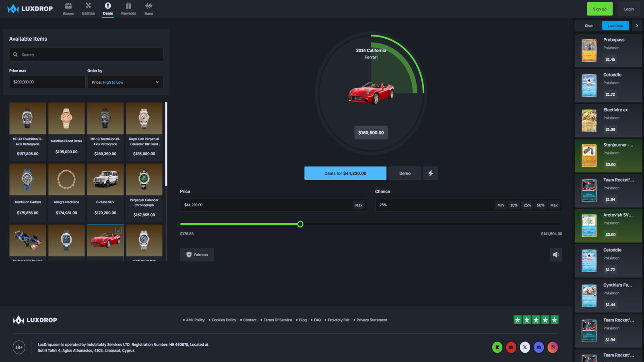Open the Cookies Policy link

click(224, 320)
